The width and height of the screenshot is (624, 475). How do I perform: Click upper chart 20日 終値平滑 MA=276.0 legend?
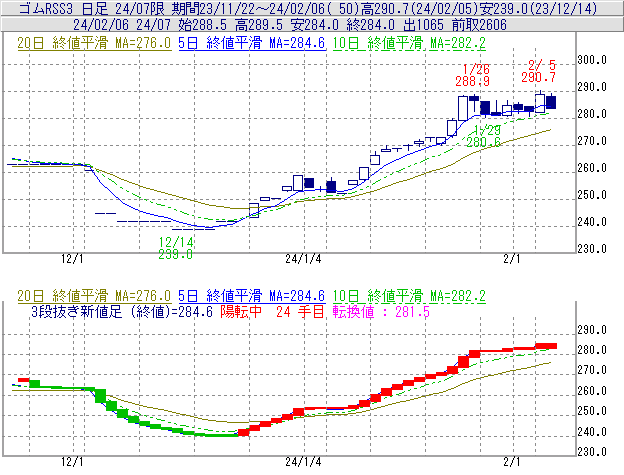point(94,43)
